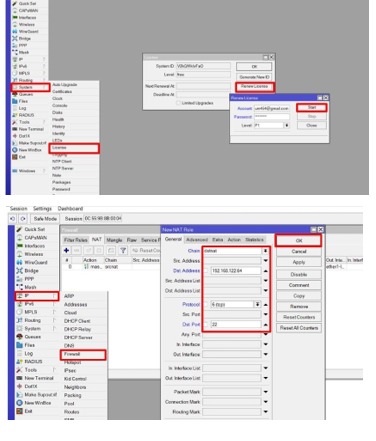Click the Apply button in New NAT Rule
The height and width of the screenshot is (441, 376).
coord(299,262)
